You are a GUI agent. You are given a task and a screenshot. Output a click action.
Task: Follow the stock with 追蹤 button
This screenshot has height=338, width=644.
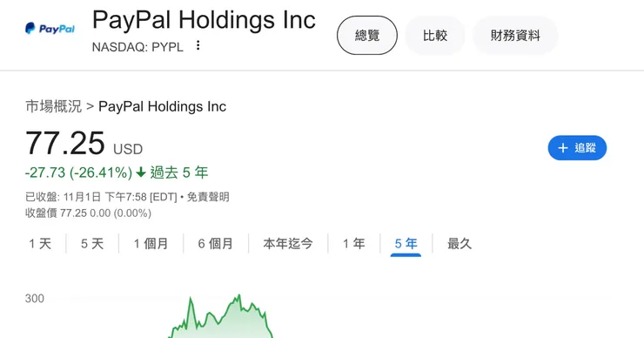click(x=577, y=148)
